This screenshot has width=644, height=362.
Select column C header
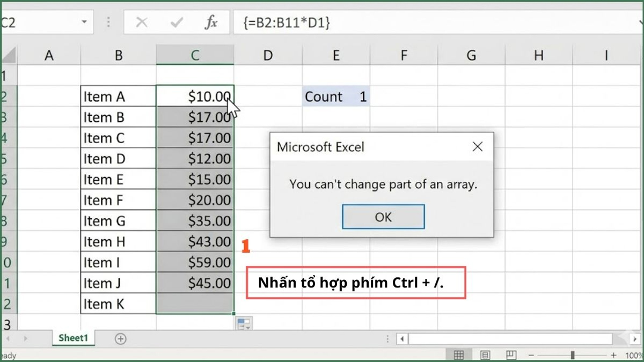[195, 55]
